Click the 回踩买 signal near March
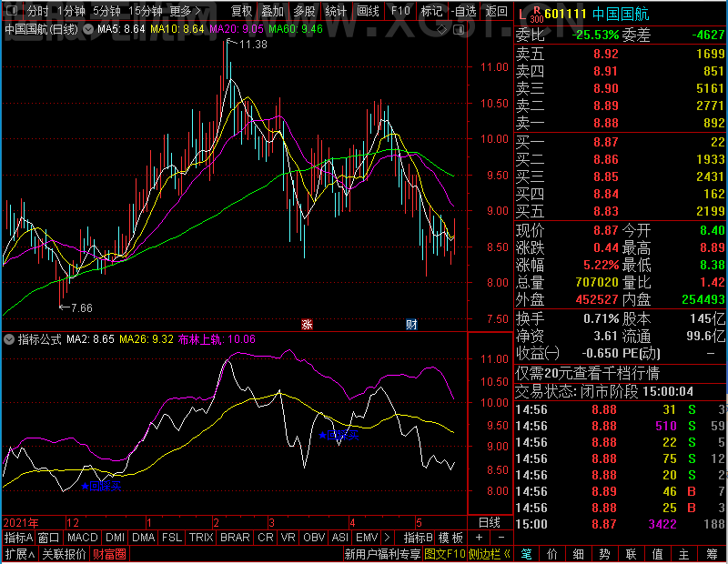The width and height of the screenshot is (728, 564). tap(339, 435)
